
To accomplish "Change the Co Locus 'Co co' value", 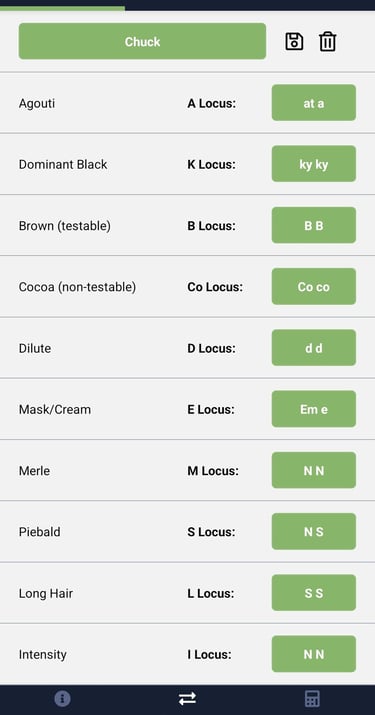I will [314, 286].
